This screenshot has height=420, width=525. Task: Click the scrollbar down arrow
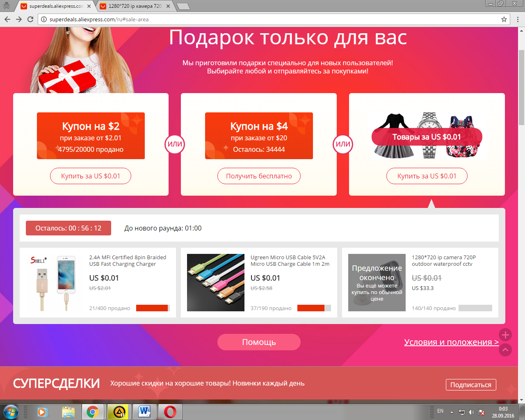(x=522, y=400)
